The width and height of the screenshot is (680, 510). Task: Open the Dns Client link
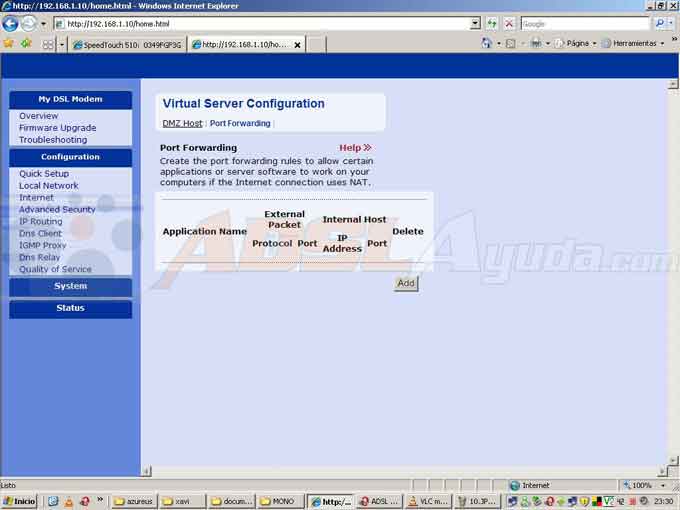40,233
